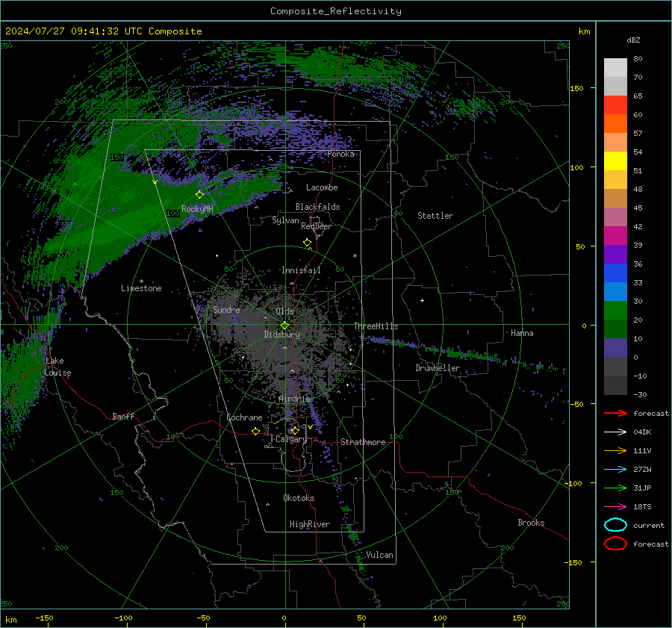Click the Lacombe town label
672x628 pixels.
322,187
